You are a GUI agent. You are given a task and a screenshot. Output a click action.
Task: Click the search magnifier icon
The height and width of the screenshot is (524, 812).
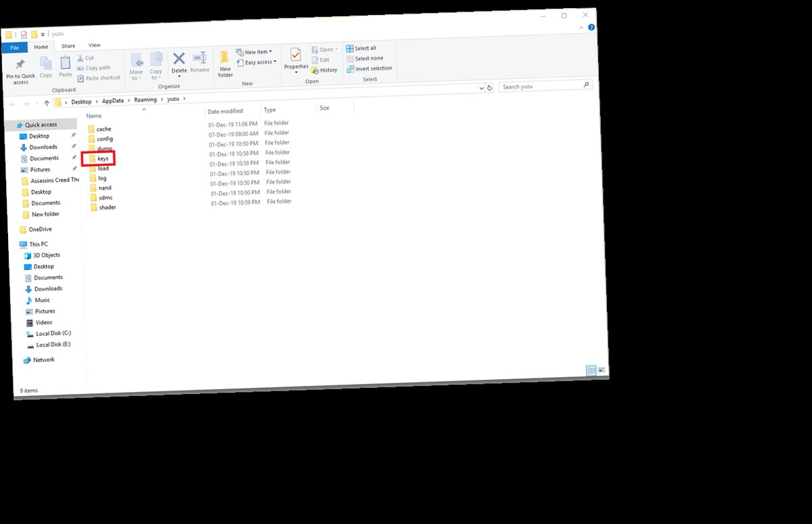586,85
